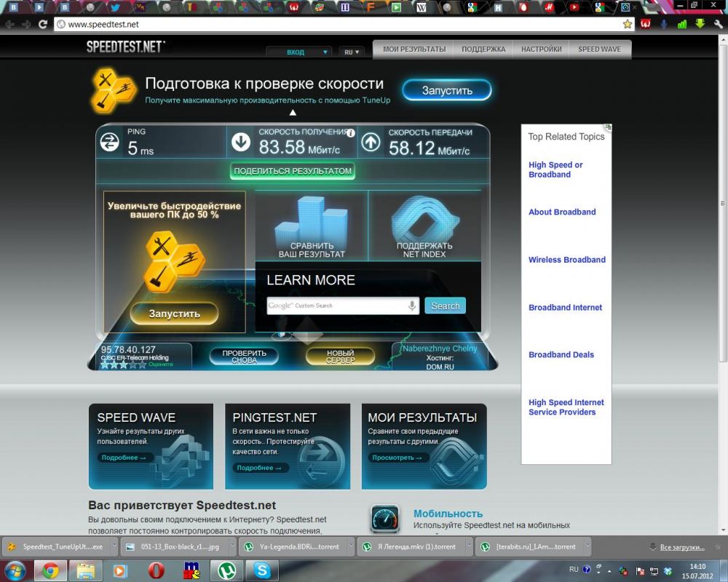728x582 pixels.
Task: Open Skype from the taskbar
Action: tap(262, 571)
